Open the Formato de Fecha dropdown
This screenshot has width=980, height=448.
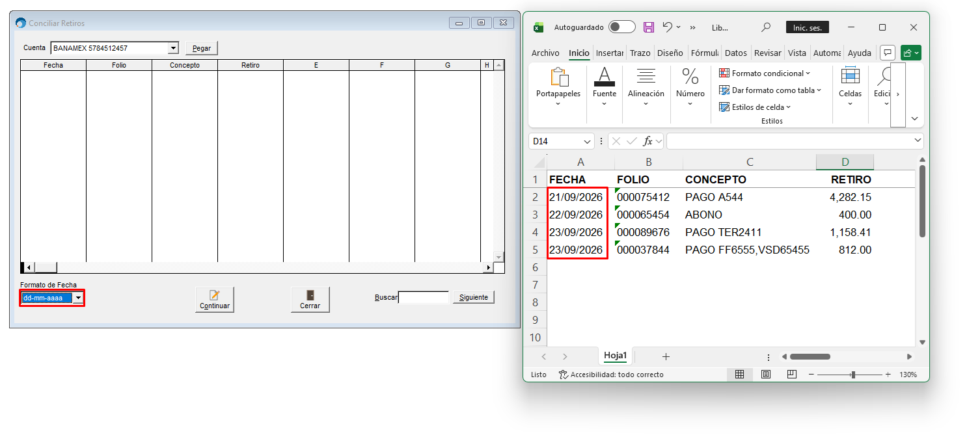click(78, 298)
